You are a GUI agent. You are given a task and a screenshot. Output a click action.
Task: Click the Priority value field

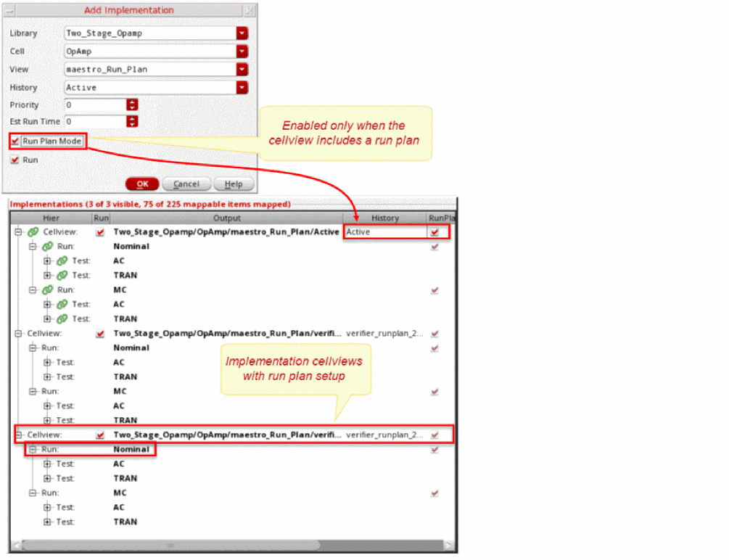pos(95,104)
